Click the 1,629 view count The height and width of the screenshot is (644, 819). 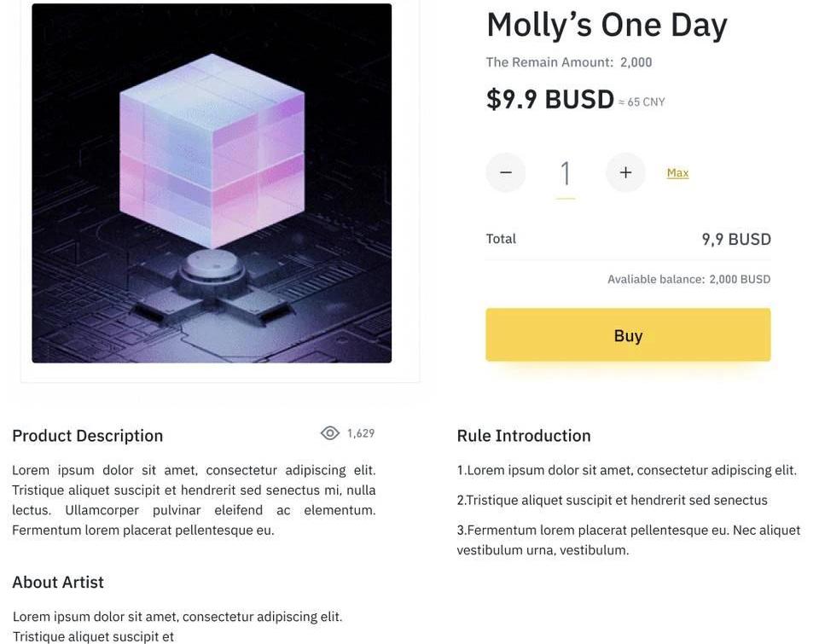[361, 433]
